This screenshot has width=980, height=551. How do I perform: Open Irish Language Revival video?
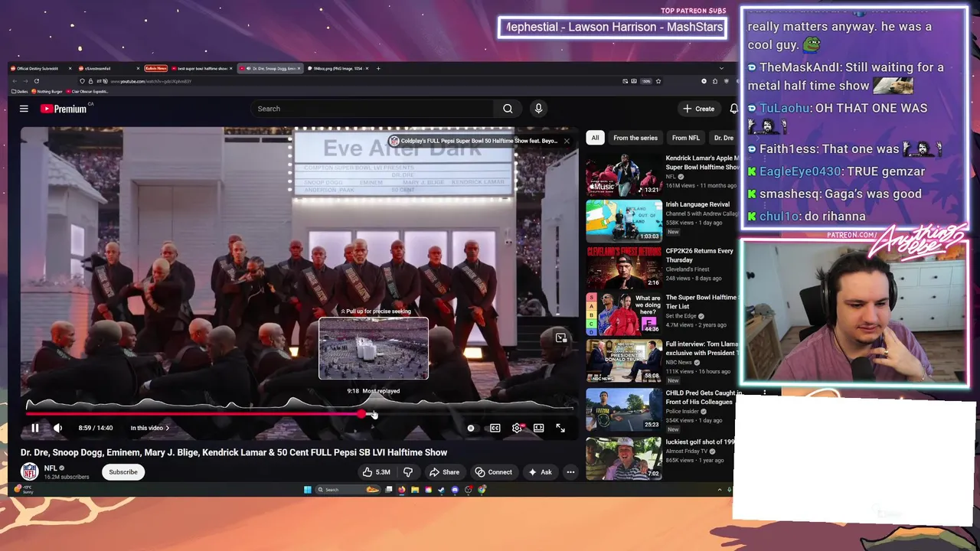(x=624, y=220)
